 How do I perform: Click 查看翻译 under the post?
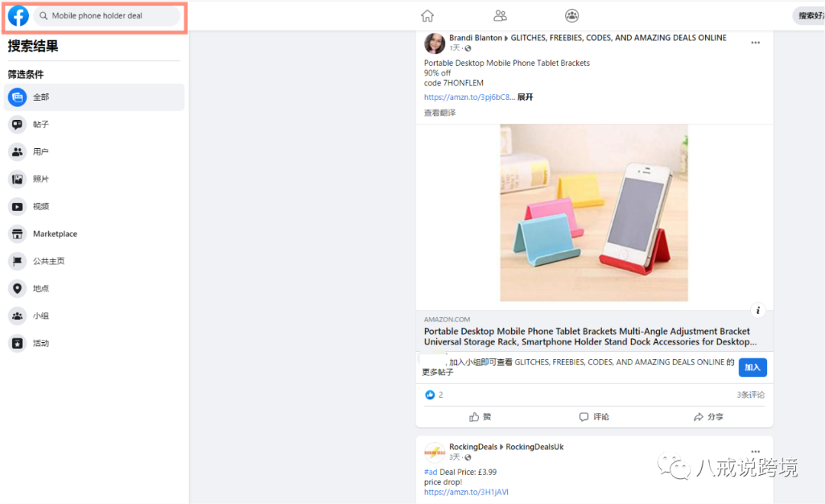click(x=440, y=112)
